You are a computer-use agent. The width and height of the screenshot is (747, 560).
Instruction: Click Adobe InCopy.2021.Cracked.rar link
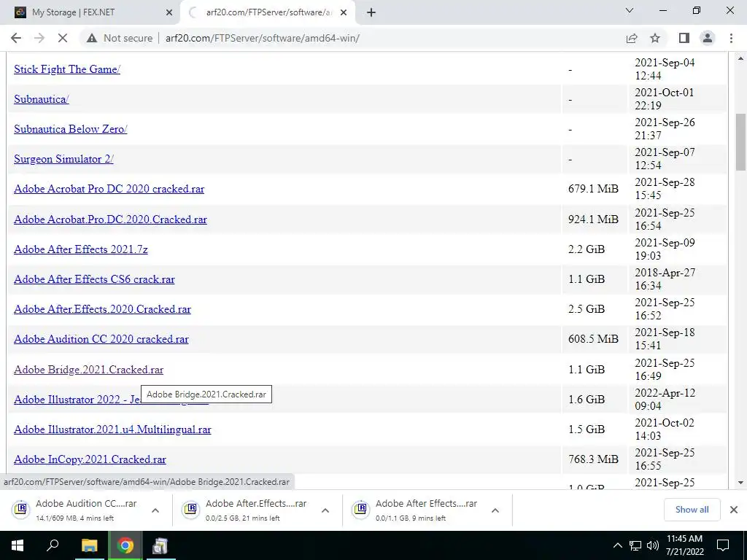pos(90,459)
